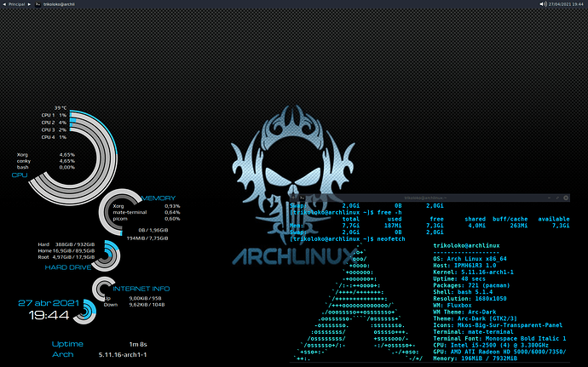
Task: Click the 'free -h' command in terminal
Action: click(x=389, y=212)
